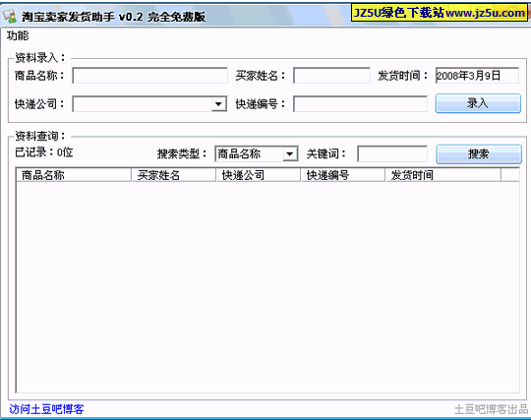
Task: Click the 已记录：0位 status text
Action: [43, 152]
